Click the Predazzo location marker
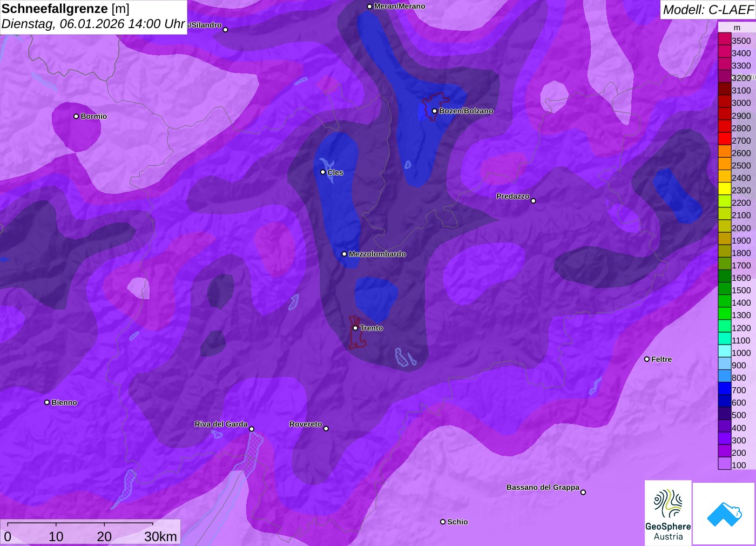756x546 pixels. pyautogui.click(x=533, y=201)
